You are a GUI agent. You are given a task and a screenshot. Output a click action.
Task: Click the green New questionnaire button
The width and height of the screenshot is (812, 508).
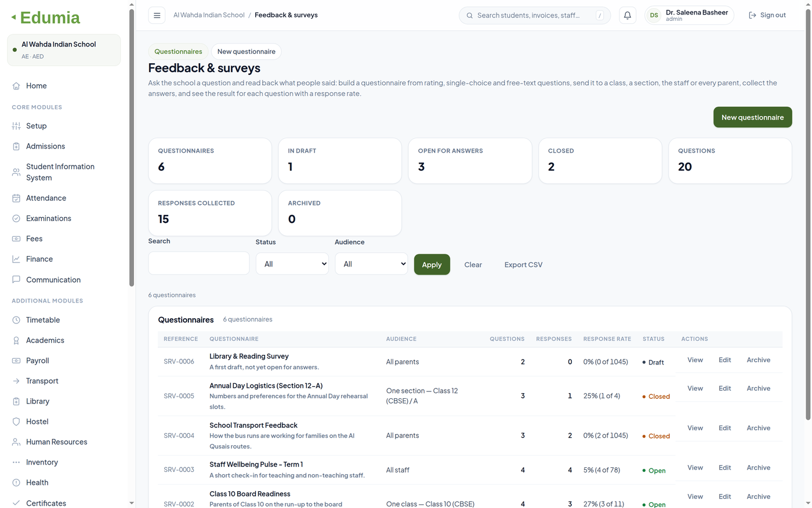752,117
